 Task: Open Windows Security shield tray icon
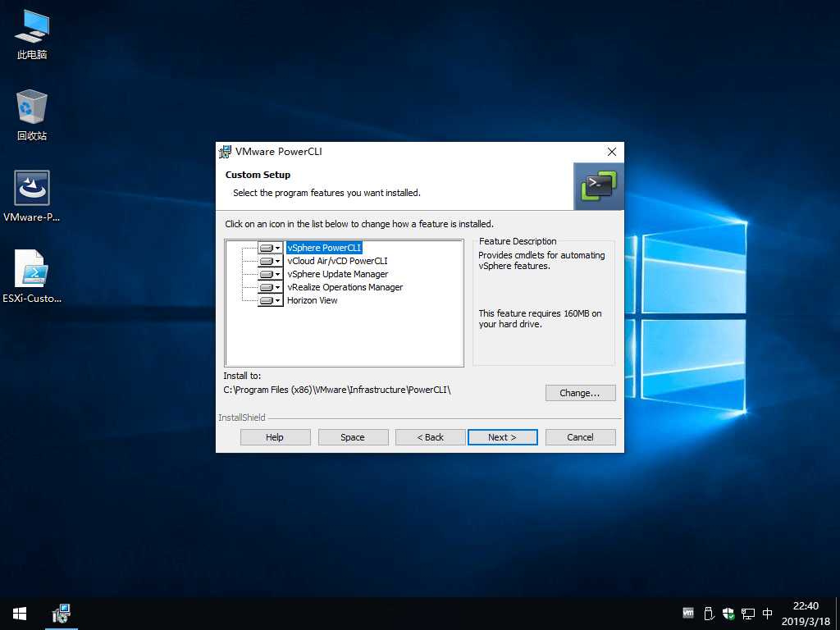[x=728, y=613]
